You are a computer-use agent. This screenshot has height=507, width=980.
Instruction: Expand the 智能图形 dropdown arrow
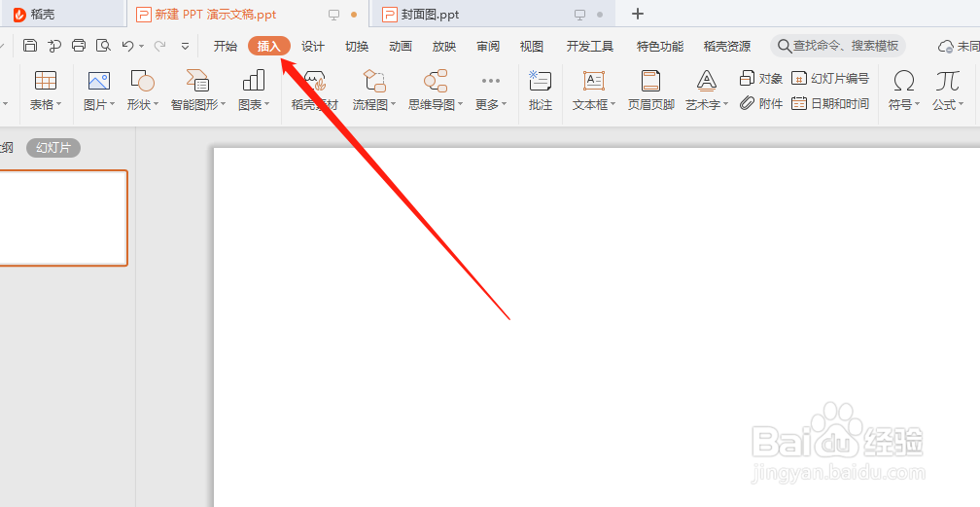(x=224, y=104)
